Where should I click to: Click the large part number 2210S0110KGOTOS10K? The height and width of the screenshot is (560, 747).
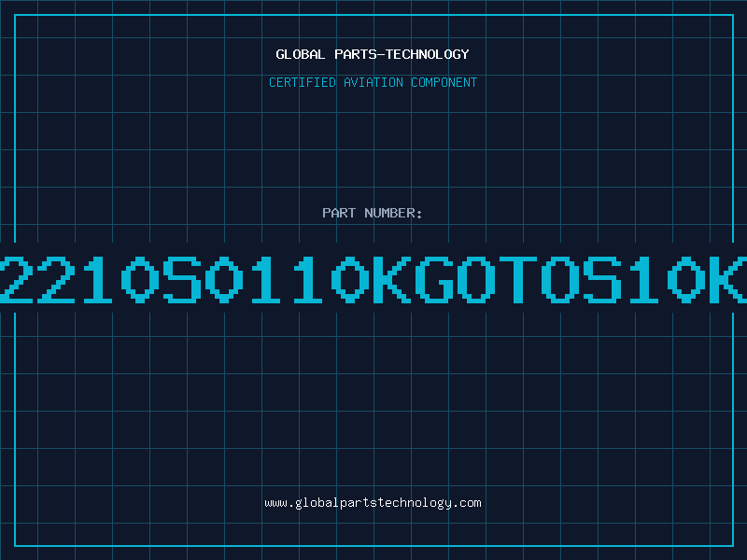pos(373,279)
